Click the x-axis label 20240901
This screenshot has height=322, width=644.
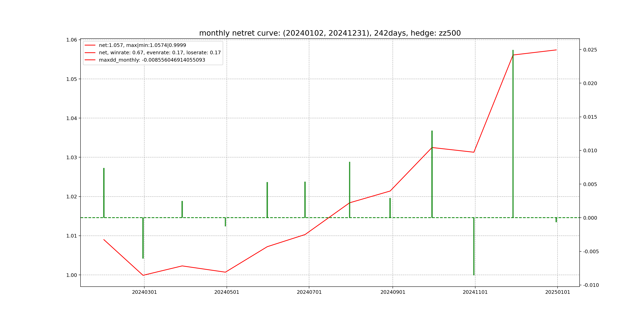click(x=393, y=292)
